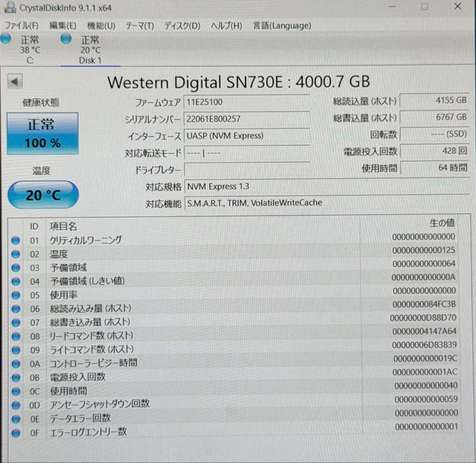
Task: Click the 正常 100 % health status button
Action: [x=42, y=133]
